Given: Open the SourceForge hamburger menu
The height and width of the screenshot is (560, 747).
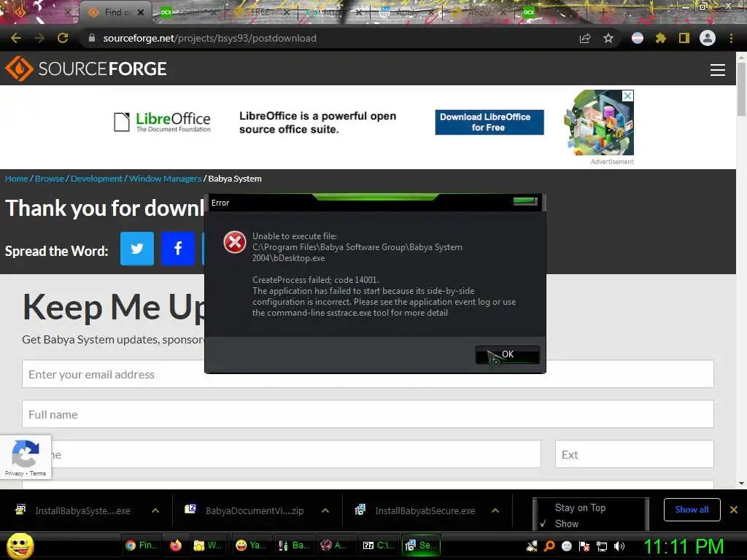Looking at the screenshot, I should point(718,70).
